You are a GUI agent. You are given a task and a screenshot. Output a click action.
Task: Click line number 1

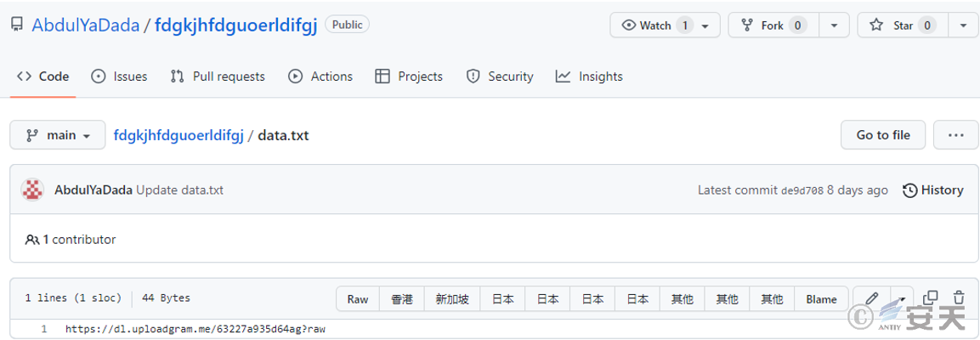coord(43,329)
